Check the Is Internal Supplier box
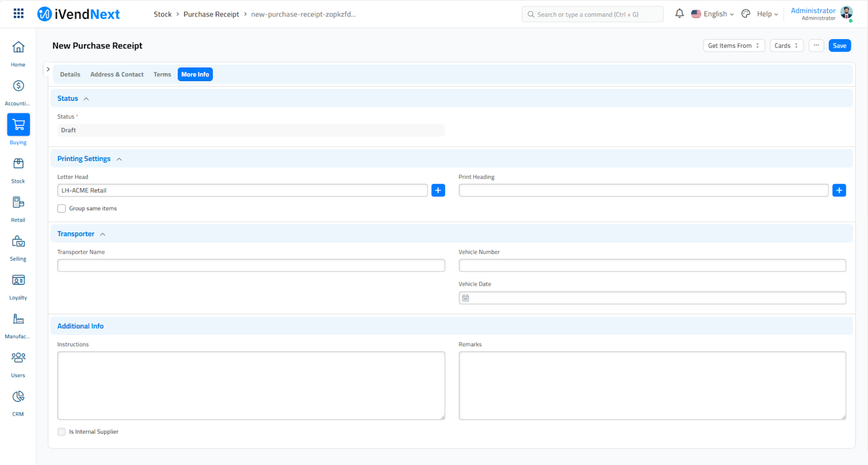 [62, 432]
